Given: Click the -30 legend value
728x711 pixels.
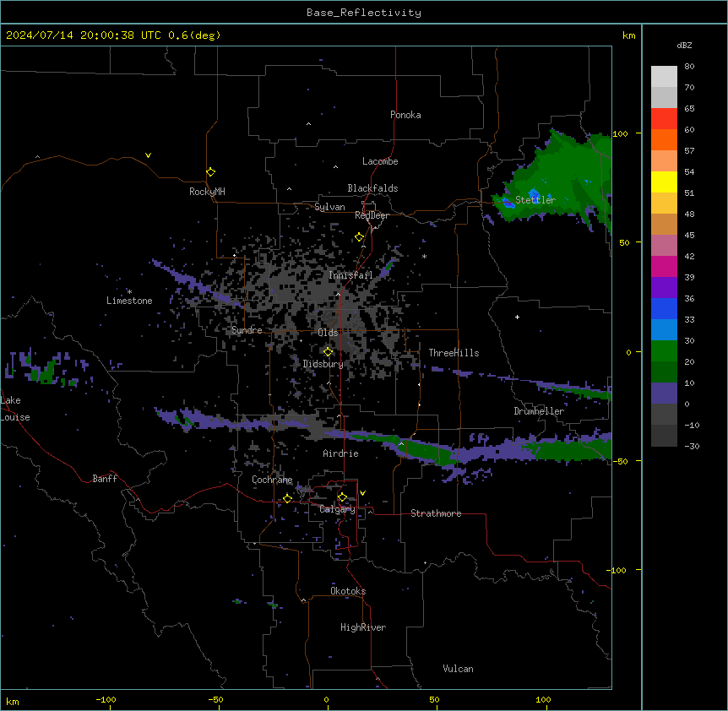Looking at the screenshot, I should [x=692, y=446].
